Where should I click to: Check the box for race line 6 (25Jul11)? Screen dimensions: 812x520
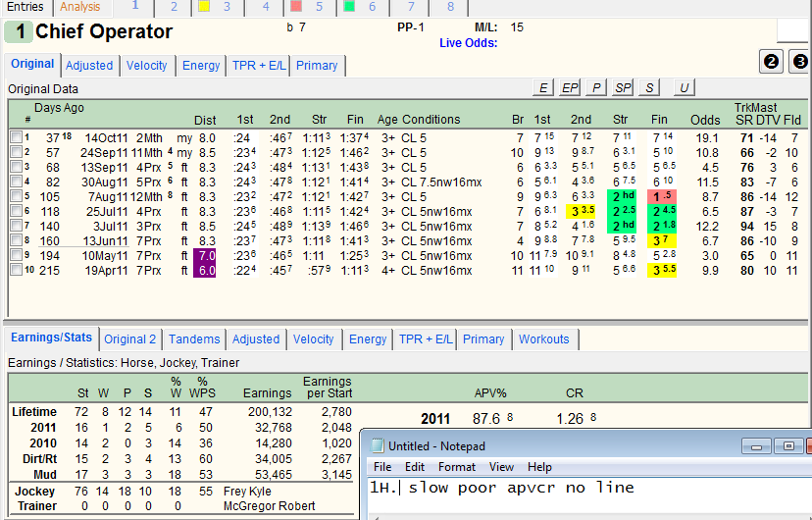coord(16,211)
